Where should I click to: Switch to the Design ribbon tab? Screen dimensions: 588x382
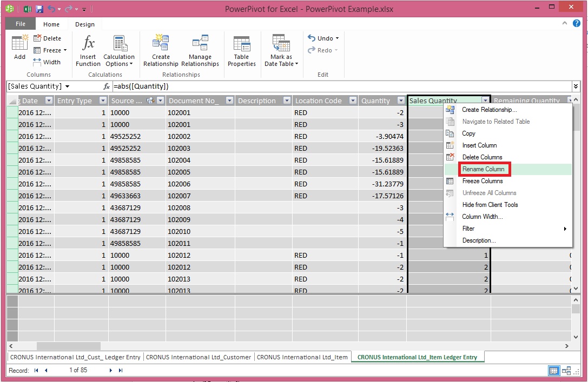click(x=85, y=24)
